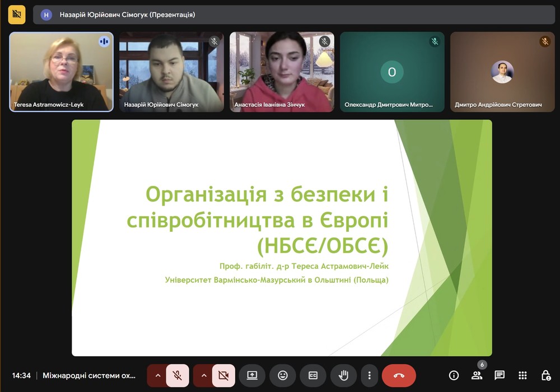Screen dimensions: 560x392
Task: Raise your hand
Action: click(x=343, y=376)
